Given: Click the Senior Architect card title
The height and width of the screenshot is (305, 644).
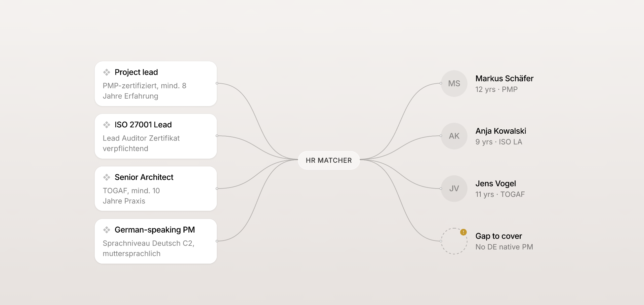Looking at the screenshot, I should 144,177.
